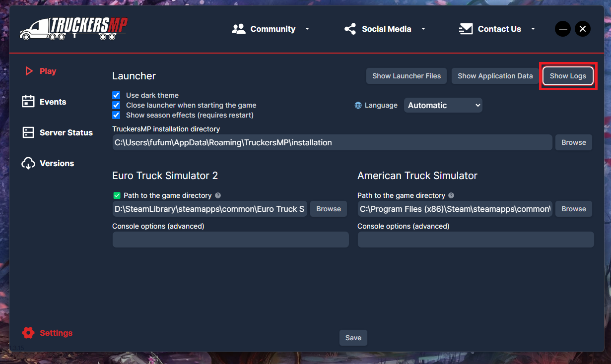Screen dimensions: 611x364
Task: Click the Server Status icon
Action: tap(28, 132)
